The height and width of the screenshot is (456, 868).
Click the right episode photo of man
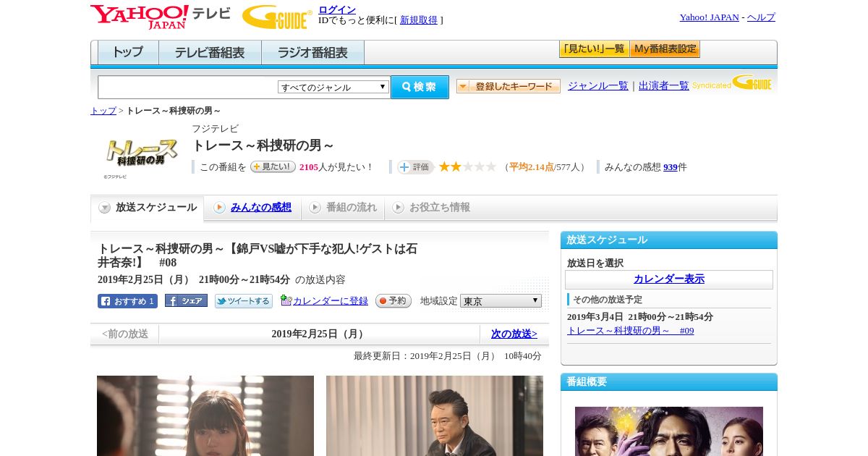pyautogui.click(x=435, y=415)
